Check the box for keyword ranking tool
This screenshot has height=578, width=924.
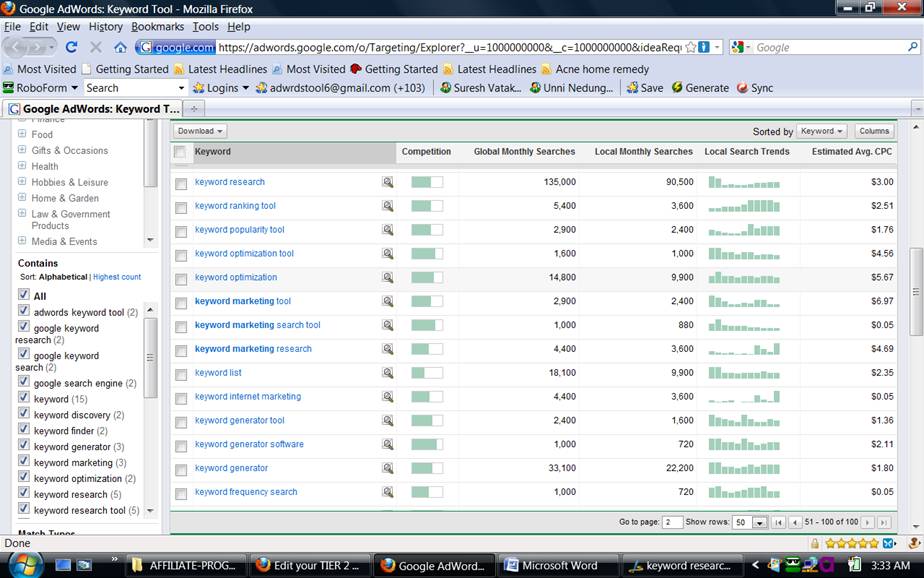click(181, 207)
